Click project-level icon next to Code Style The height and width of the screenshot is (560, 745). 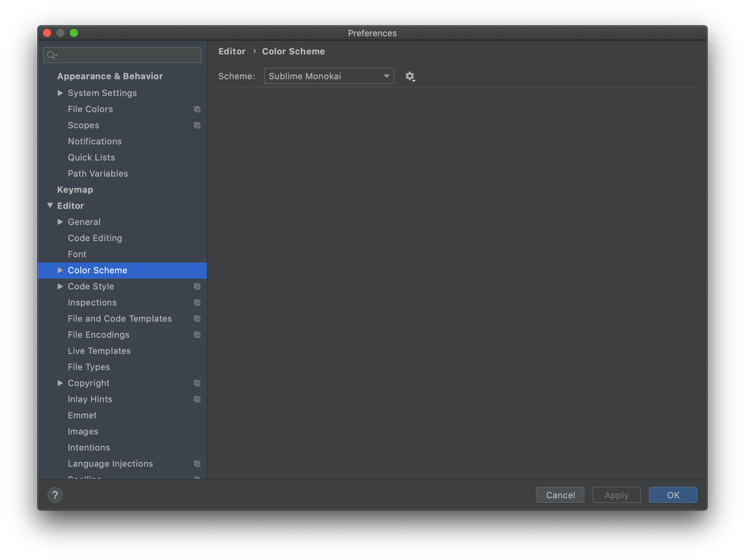(x=197, y=287)
